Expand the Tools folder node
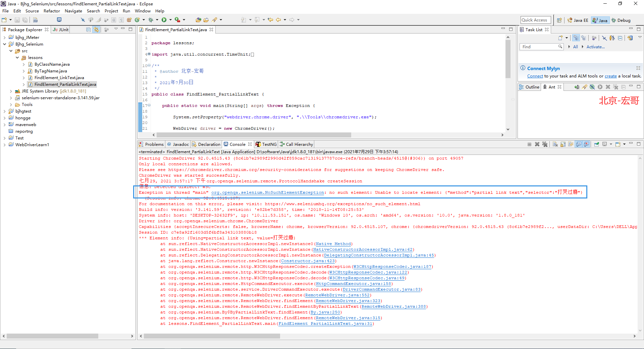 tap(11, 105)
